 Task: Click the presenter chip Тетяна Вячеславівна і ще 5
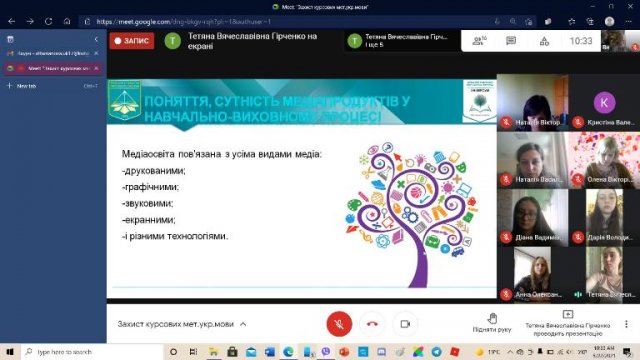click(402, 41)
